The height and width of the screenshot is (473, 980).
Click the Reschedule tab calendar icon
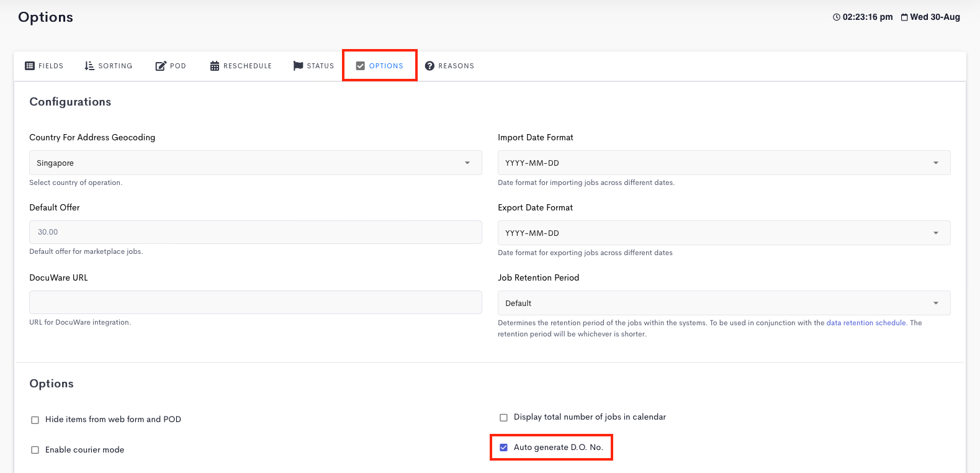215,66
